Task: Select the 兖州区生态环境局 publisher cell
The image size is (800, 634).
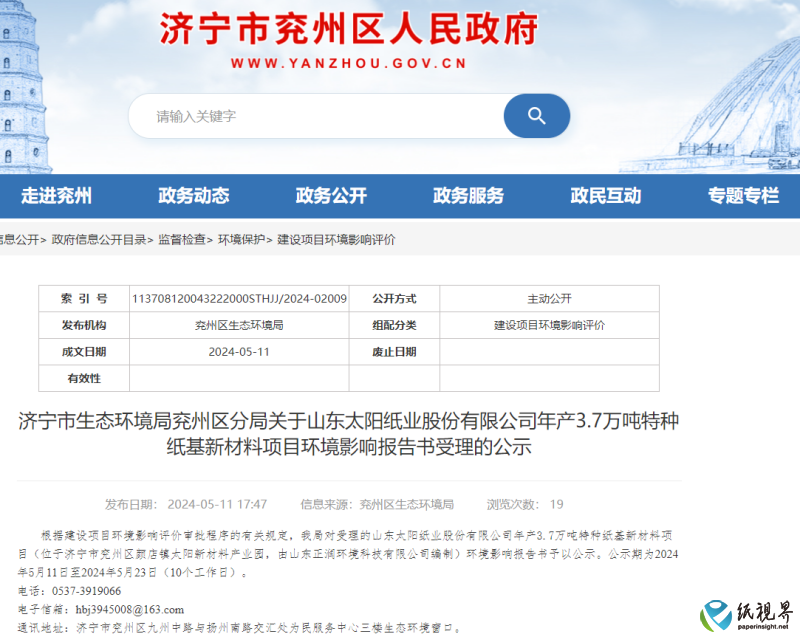Action: point(239,325)
